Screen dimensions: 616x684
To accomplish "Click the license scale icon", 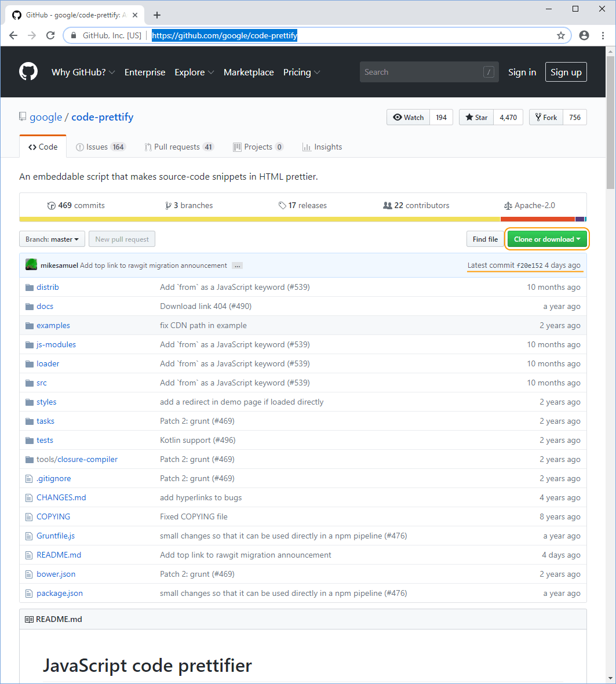I will (508, 205).
